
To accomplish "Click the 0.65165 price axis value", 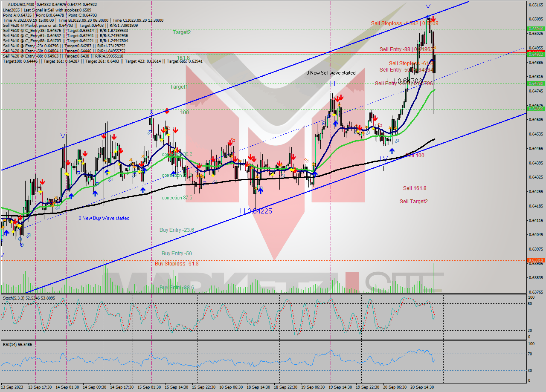I will click(x=536, y=5).
